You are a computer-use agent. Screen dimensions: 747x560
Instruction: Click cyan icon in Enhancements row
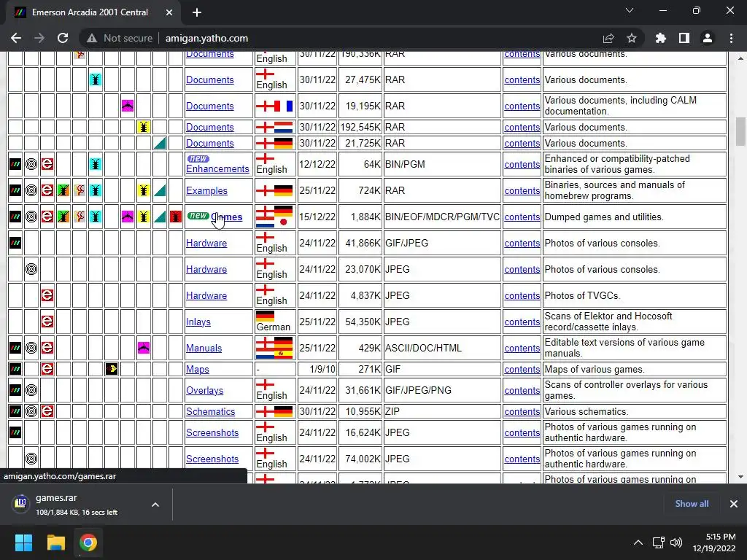coord(96,164)
